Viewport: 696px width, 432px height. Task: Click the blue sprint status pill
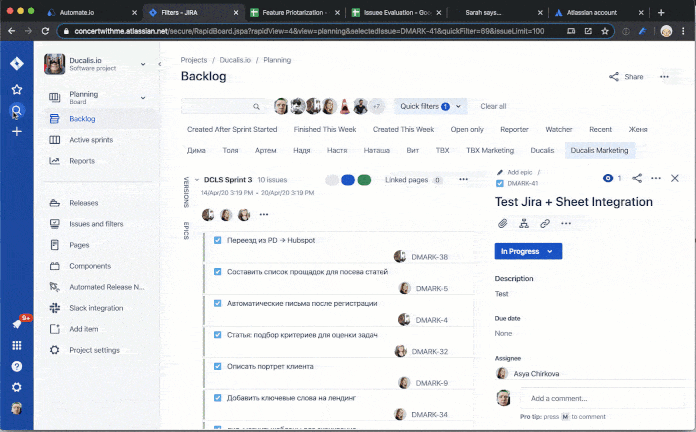coord(348,180)
